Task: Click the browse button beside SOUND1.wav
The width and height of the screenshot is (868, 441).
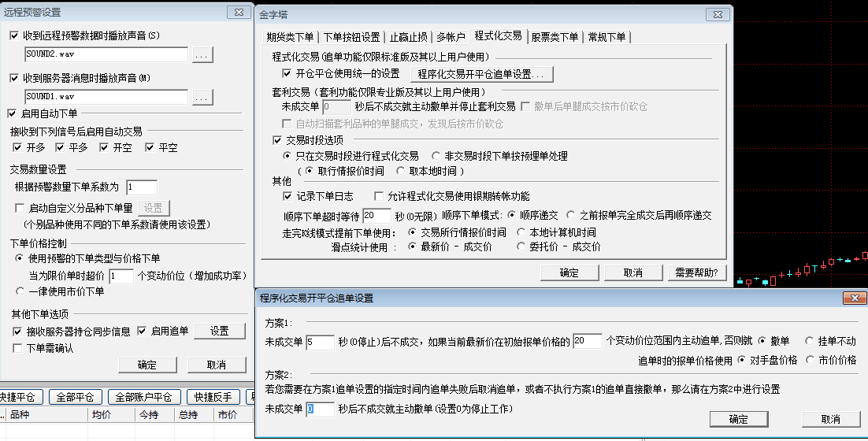Action: [x=202, y=97]
